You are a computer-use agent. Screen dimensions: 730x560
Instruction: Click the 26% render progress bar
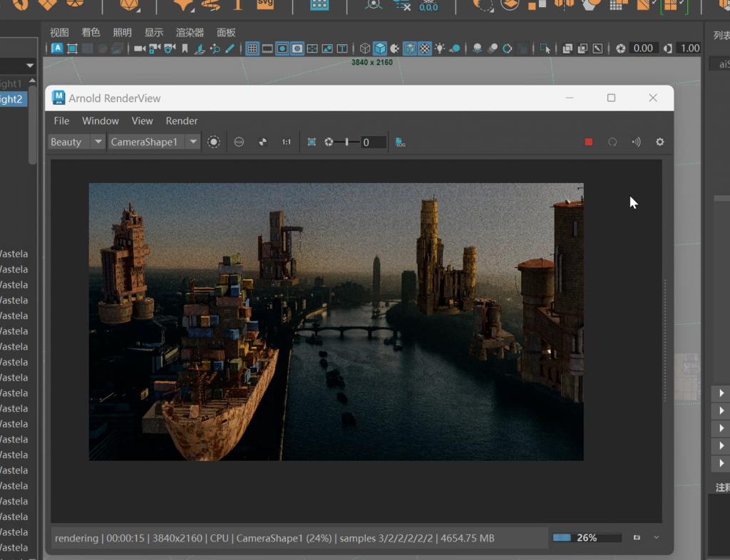(587, 538)
